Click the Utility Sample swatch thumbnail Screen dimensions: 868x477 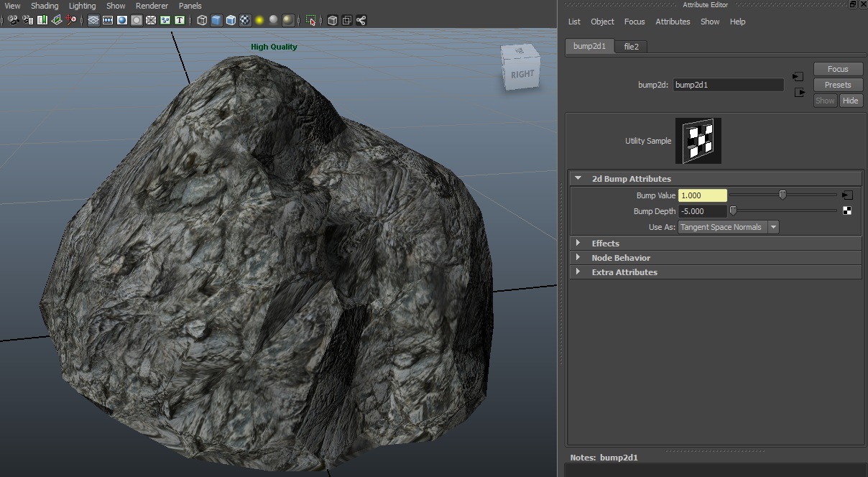pos(698,141)
